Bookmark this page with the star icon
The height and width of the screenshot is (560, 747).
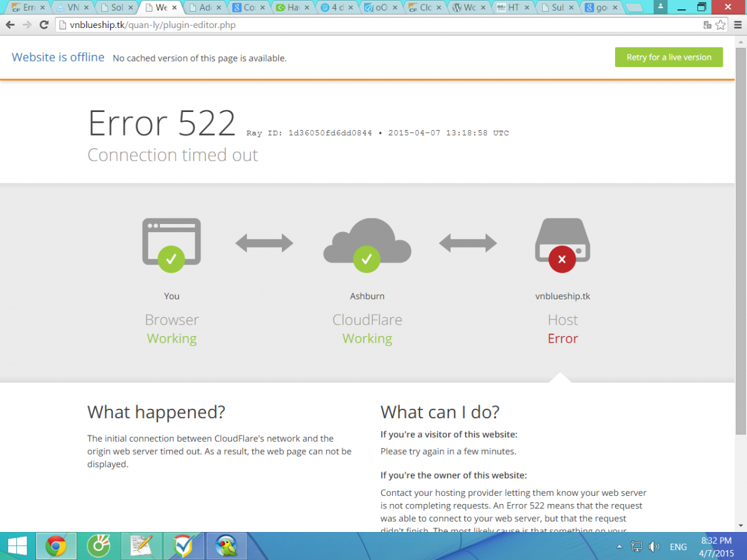click(x=720, y=25)
